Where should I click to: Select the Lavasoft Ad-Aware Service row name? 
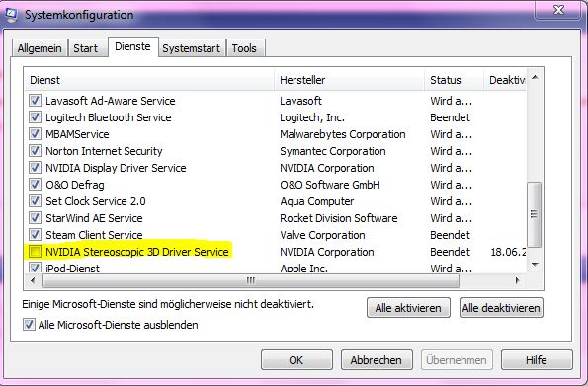[111, 101]
